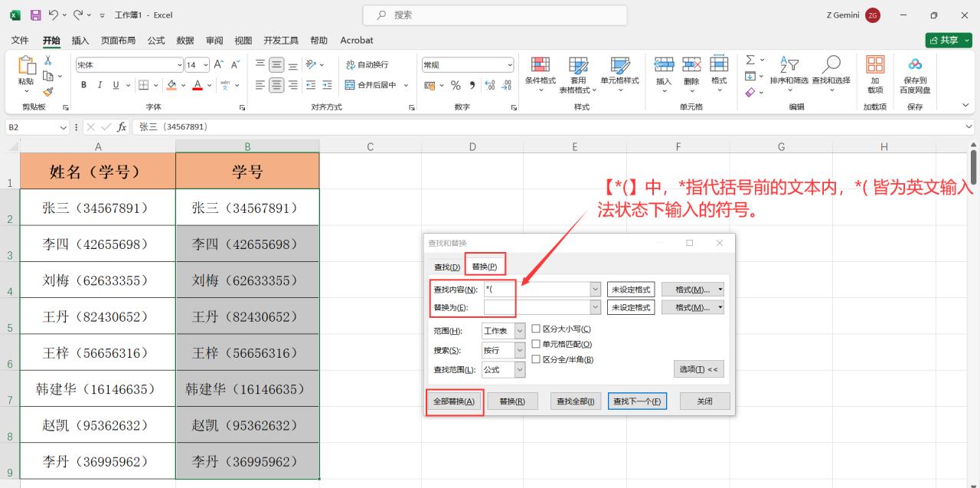The height and width of the screenshot is (488, 980).
Task: Click the 关闭 button in dialog
Action: point(705,401)
